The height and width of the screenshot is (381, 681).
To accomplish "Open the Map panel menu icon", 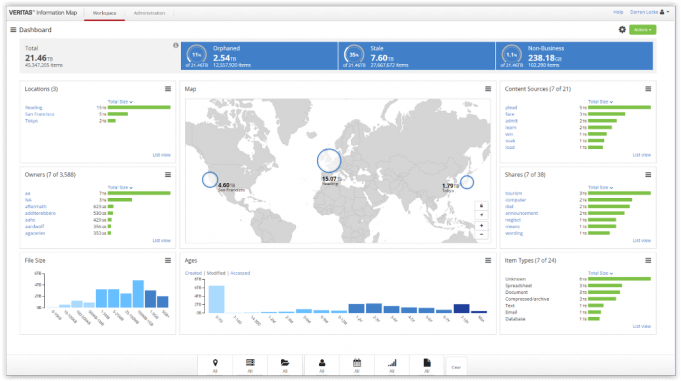I will tap(488, 89).
